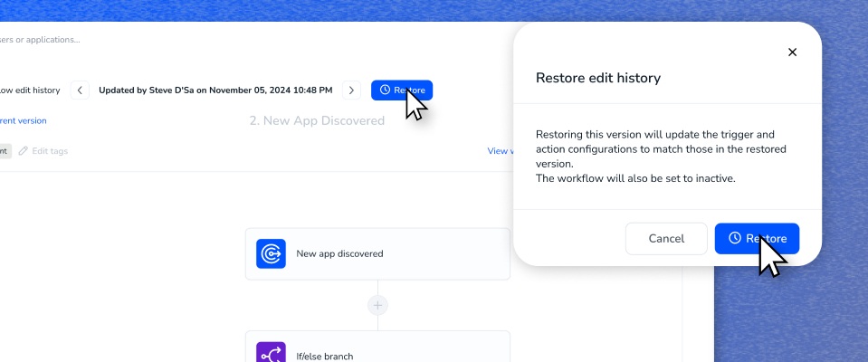Open the New app discovered trigger step

377,253
